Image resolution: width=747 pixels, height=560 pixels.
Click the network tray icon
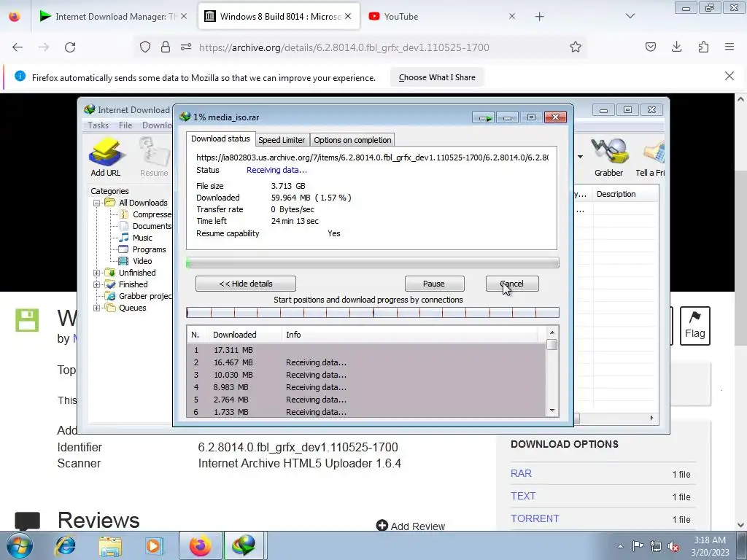point(656,547)
